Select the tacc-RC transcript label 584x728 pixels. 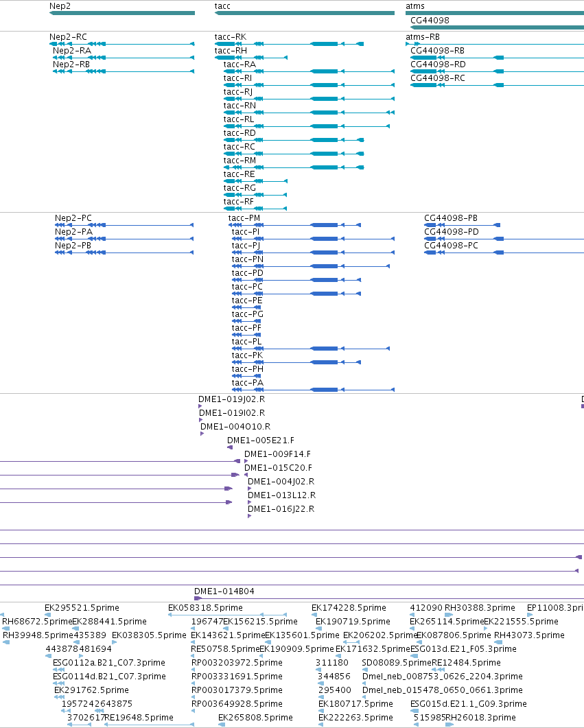click(x=239, y=147)
